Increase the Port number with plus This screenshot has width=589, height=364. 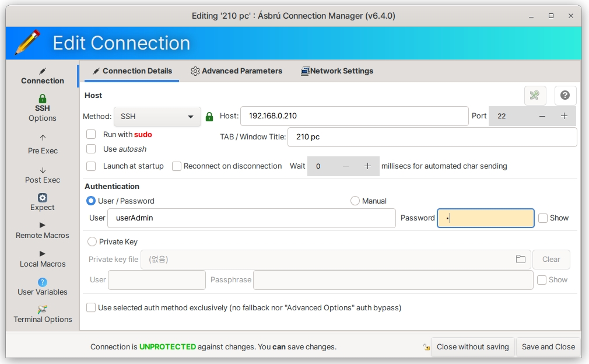564,116
